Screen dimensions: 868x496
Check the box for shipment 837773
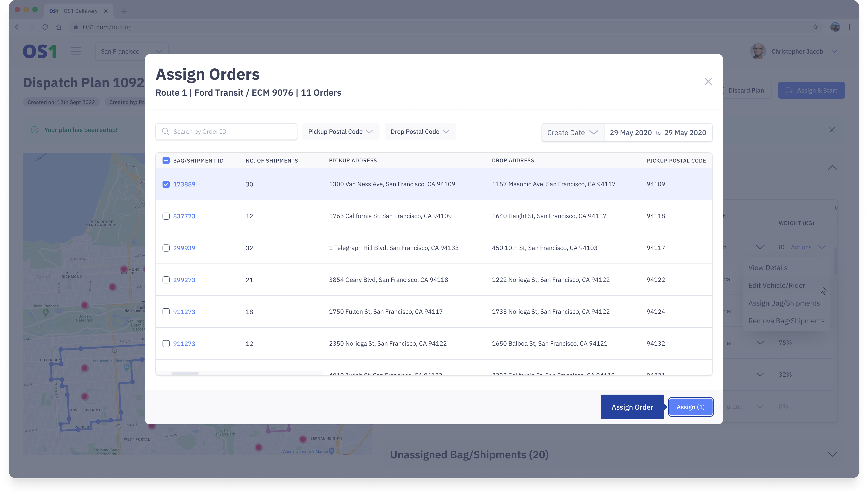click(166, 216)
